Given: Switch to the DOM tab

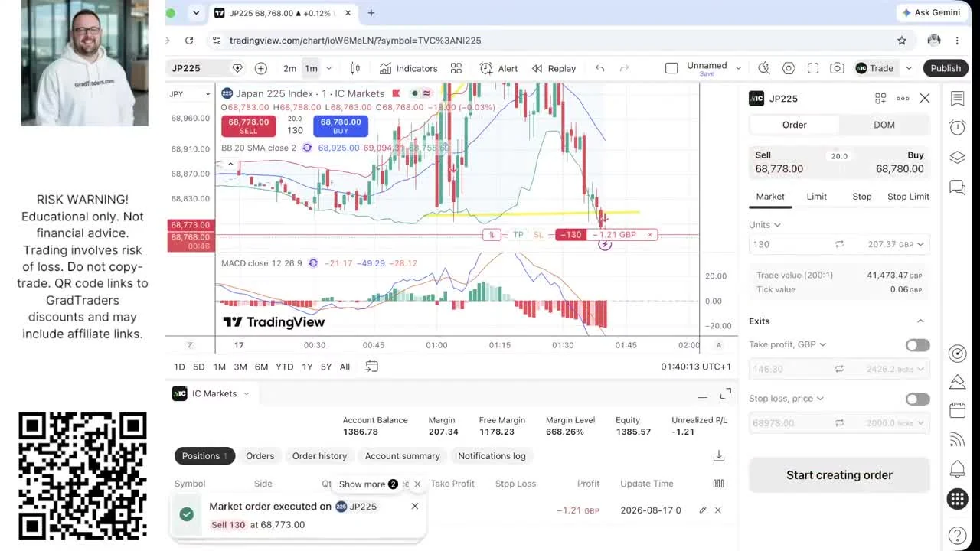Looking at the screenshot, I should click(x=884, y=125).
